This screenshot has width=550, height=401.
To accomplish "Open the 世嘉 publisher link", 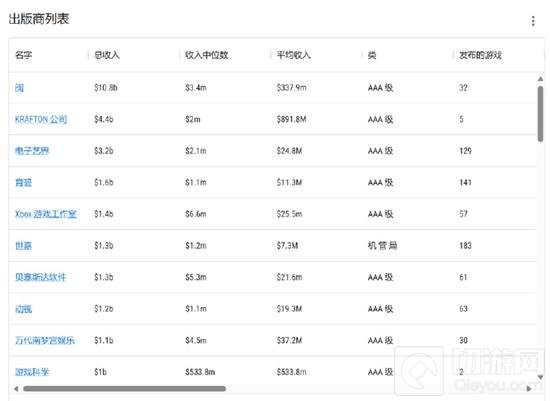I will tap(24, 246).
